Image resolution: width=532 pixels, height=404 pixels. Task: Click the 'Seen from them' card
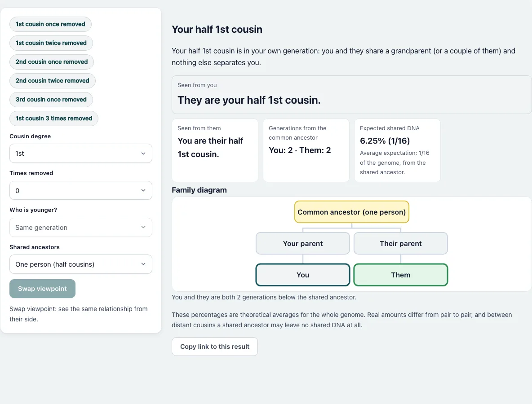(215, 150)
